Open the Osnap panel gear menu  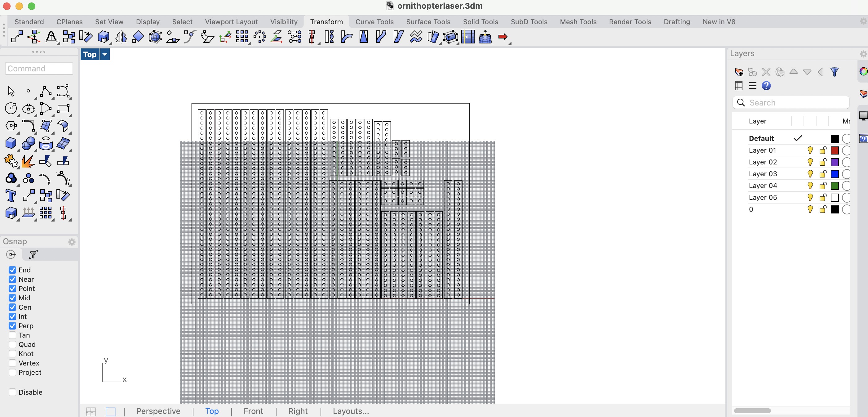(72, 242)
